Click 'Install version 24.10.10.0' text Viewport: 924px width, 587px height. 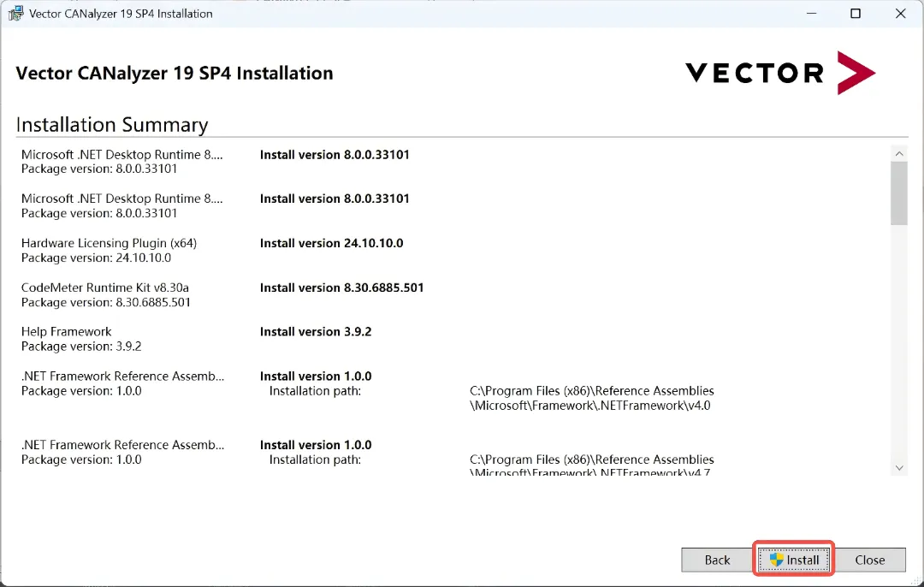tap(332, 243)
